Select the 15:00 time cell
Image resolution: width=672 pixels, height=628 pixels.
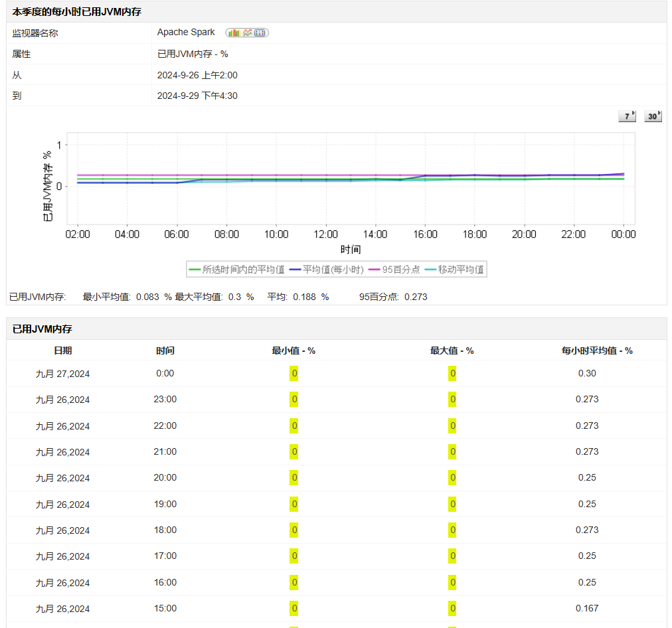[x=165, y=608]
